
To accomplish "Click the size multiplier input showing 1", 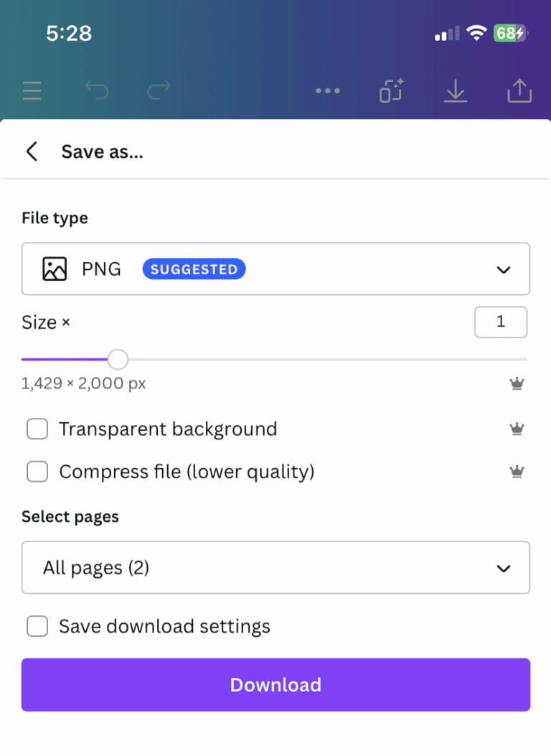I will pyautogui.click(x=501, y=322).
